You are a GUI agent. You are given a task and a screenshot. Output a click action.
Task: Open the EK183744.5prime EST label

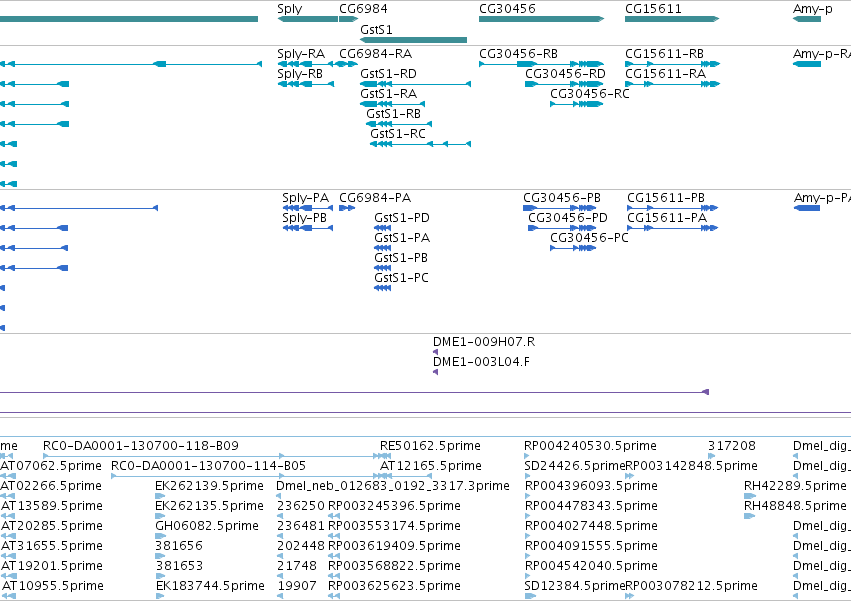click(210, 585)
